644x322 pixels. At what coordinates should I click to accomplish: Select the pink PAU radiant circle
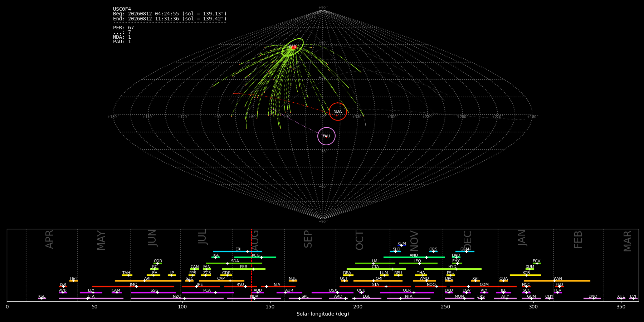click(326, 136)
